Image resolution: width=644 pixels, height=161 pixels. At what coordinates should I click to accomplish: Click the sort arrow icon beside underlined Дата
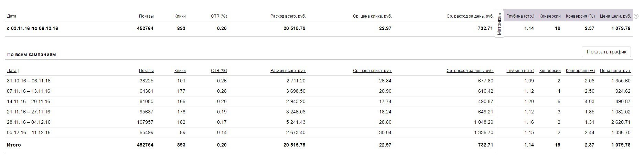[19, 71]
